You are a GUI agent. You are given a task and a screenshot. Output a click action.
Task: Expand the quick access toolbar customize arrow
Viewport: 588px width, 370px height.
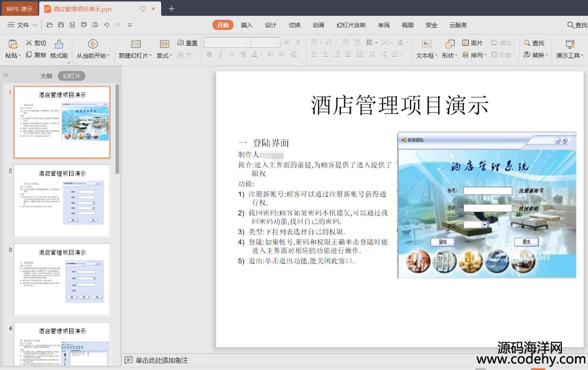130,25
